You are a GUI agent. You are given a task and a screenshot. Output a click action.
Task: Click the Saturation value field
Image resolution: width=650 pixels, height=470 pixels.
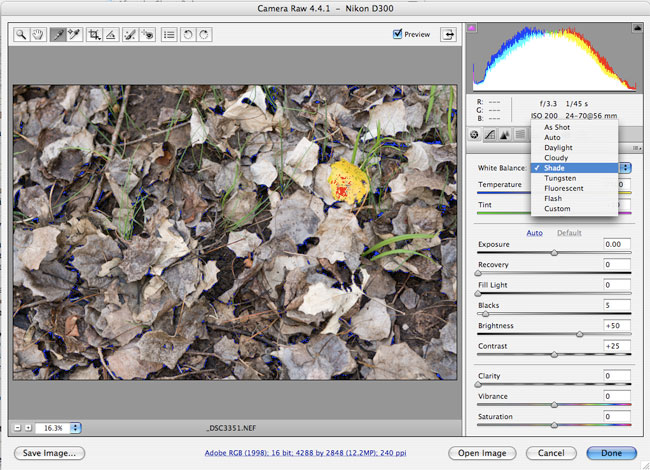pos(617,417)
